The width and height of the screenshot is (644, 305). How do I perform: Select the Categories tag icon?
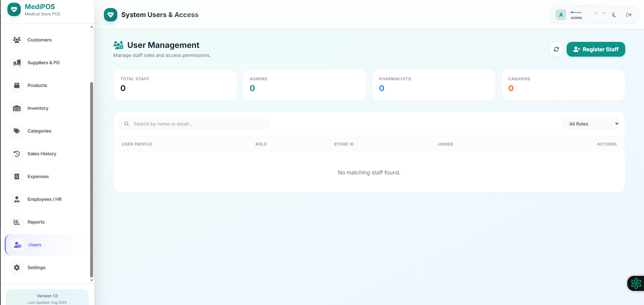pos(17,131)
